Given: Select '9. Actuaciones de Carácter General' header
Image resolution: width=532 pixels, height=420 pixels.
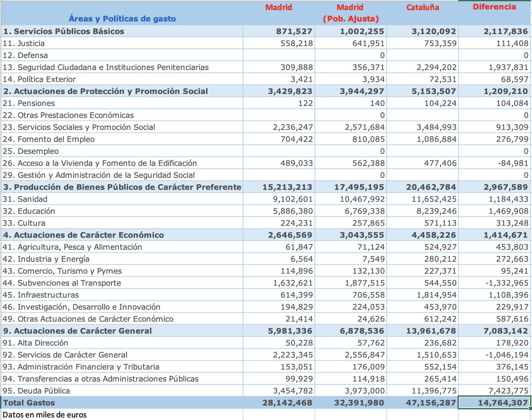Looking at the screenshot, I should (x=77, y=330).
